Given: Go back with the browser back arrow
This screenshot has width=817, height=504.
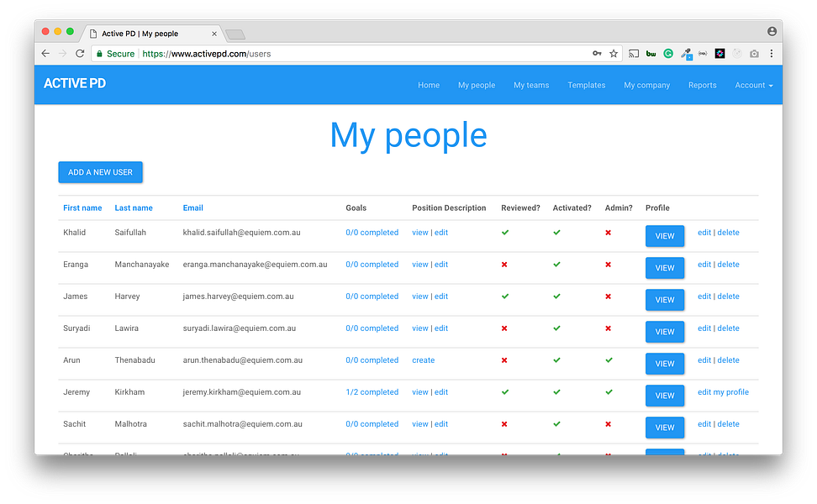Looking at the screenshot, I should (45, 54).
